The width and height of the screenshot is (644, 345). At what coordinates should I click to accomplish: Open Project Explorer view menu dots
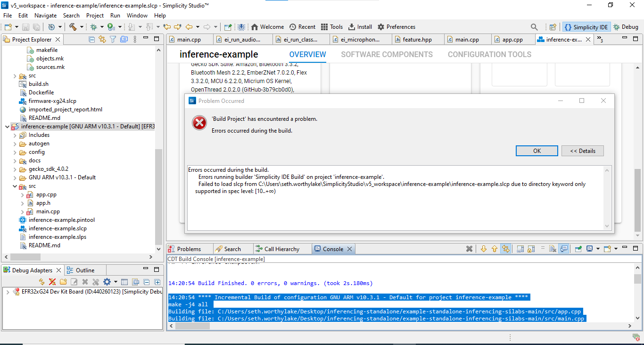pos(135,39)
